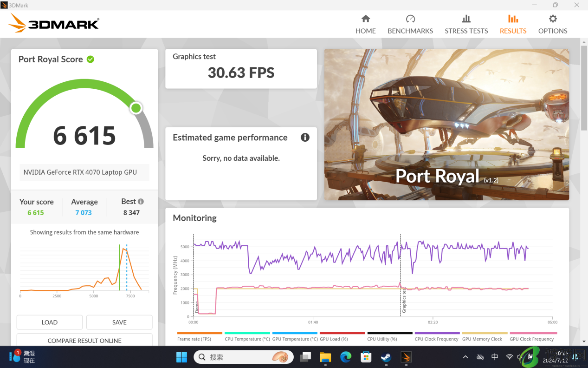Image resolution: width=588 pixels, height=368 pixels.
Task: Open the OPTIONS tab
Action: (x=553, y=25)
